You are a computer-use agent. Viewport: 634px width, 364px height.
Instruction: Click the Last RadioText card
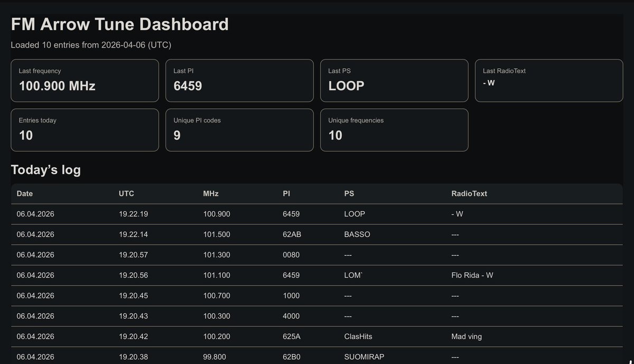click(549, 80)
